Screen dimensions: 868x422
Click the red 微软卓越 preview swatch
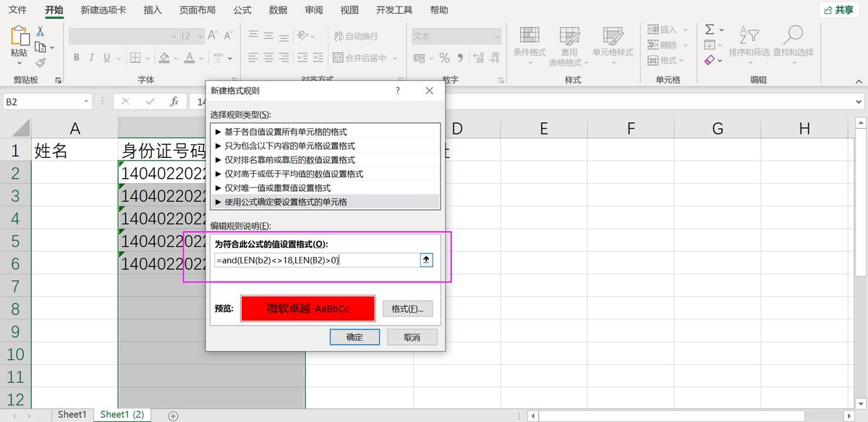click(x=307, y=308)
